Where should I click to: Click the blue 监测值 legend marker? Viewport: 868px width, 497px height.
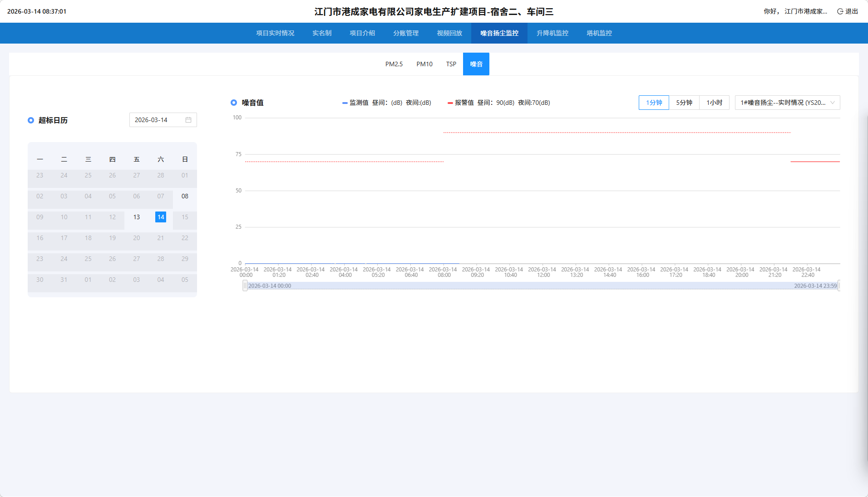[345, 103]
